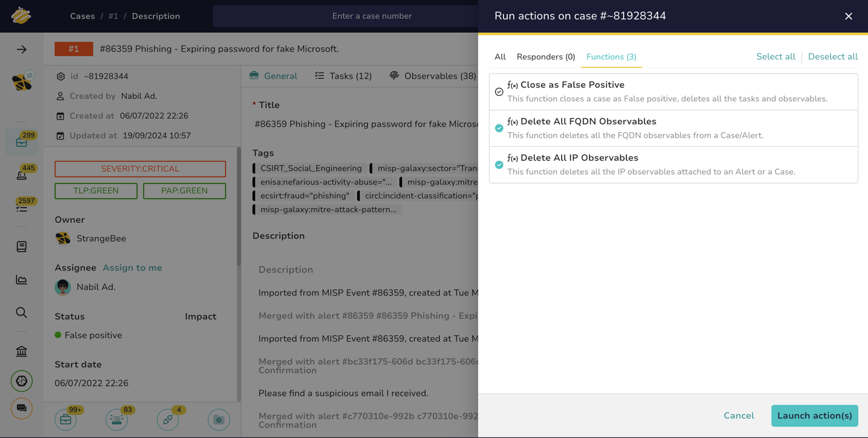Uncheck the Delete All FQDN Observables function
The height and width of the screenshot is (438, 868).
(499, 128)
